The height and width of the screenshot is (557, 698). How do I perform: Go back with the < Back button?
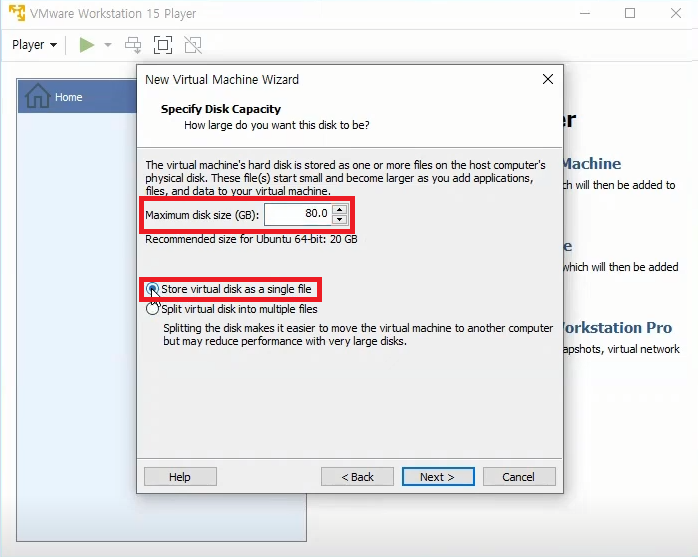click(x=357, y=477)
